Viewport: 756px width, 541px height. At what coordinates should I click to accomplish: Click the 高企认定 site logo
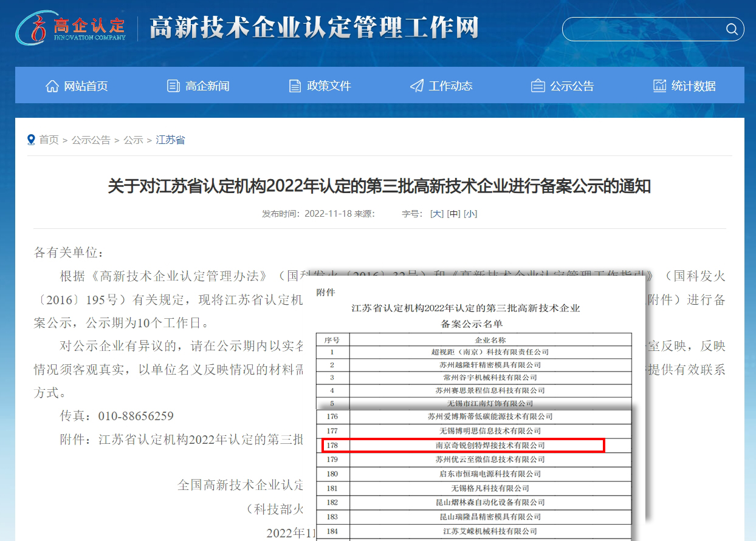click(72, 27)
